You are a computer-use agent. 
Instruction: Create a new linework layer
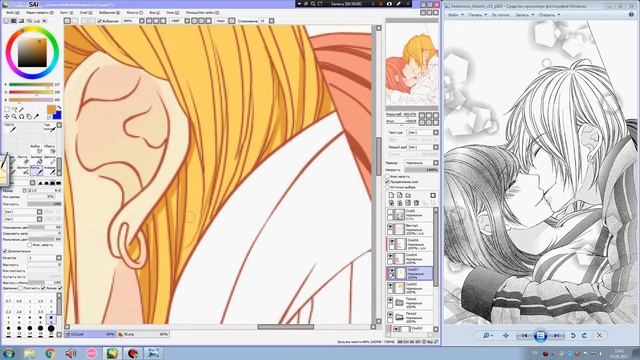[x=400, y=196]
